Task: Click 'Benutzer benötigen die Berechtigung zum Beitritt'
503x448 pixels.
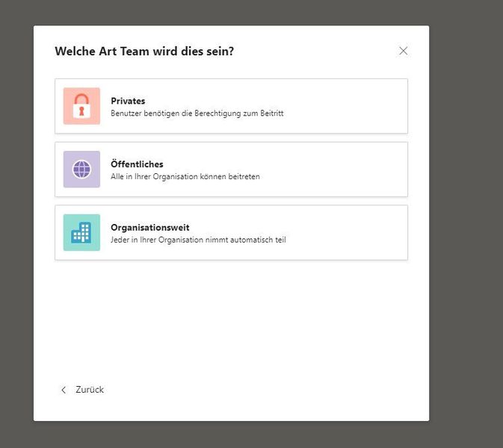Action: (x=197, y=113)
